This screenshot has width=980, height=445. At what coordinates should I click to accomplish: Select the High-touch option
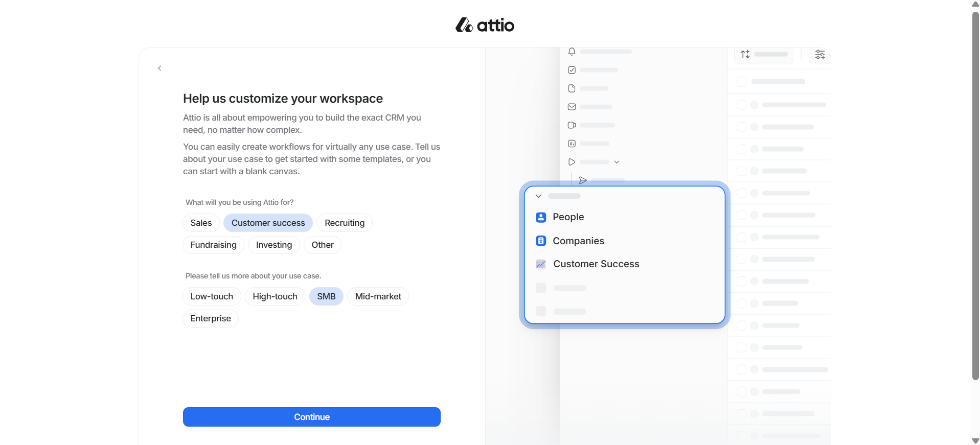(x=275, y=296)
